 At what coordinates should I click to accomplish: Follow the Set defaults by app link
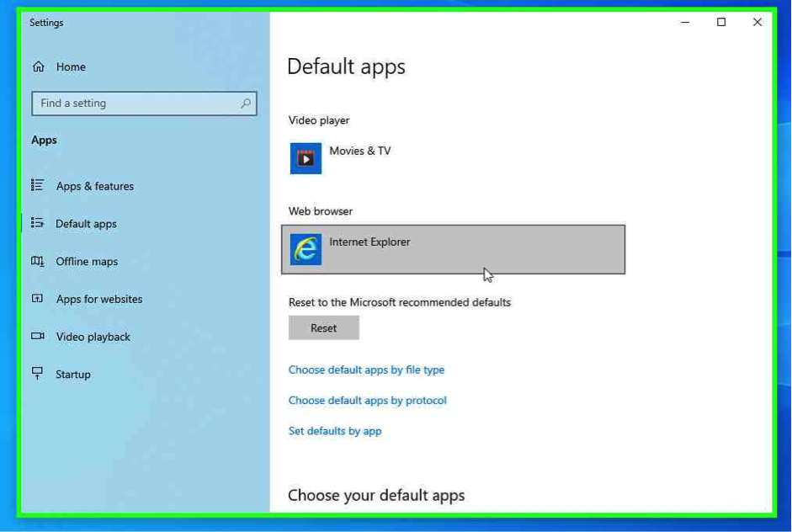point(335,431)
